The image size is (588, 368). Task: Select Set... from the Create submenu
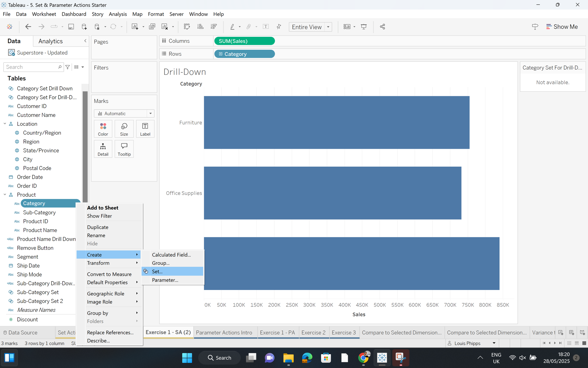[x=157, y=271]
